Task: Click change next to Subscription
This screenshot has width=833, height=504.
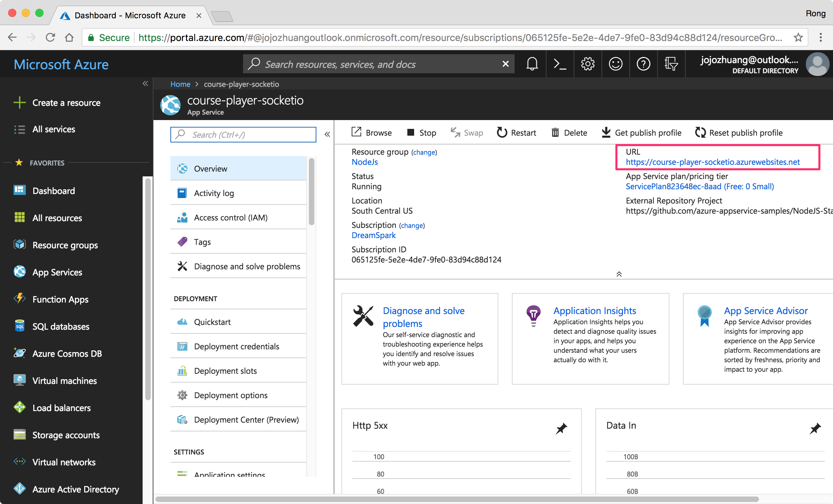Action: tap(412, 226)
